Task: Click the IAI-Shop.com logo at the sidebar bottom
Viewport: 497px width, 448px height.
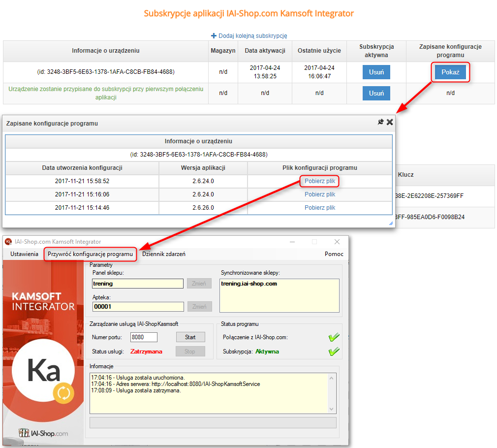Action: coord(43,433)
